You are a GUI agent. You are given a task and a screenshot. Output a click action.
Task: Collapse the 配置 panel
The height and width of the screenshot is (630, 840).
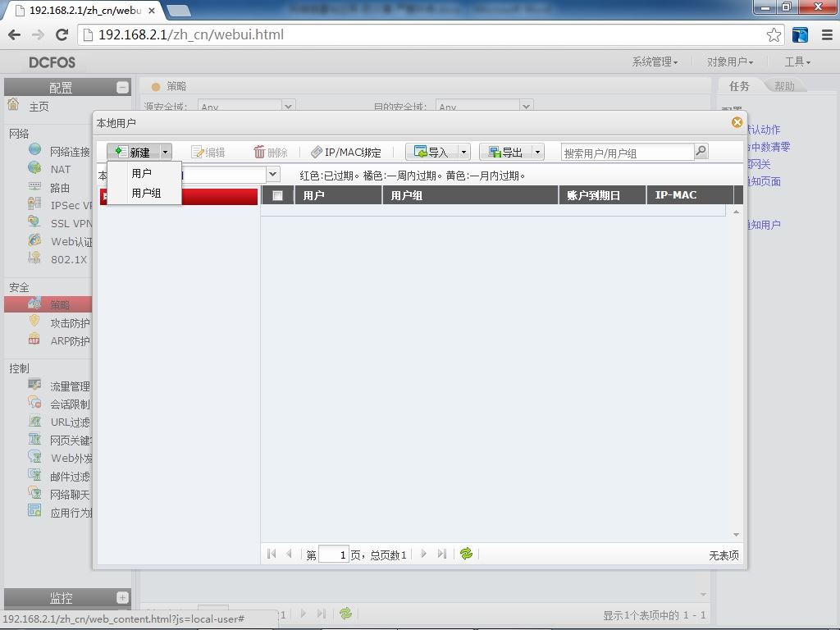(x=123, y=87)
